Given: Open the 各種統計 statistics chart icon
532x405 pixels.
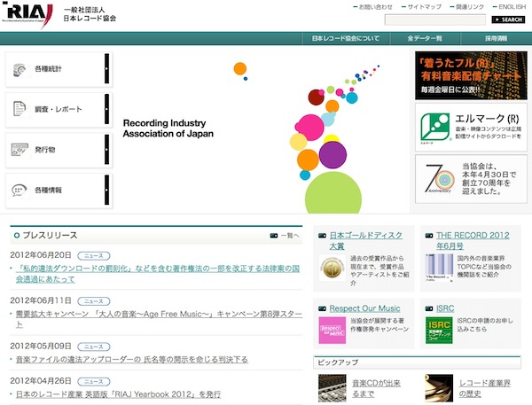Looking at the screenshot, I should pyautogui.click(x=20, y=69).
